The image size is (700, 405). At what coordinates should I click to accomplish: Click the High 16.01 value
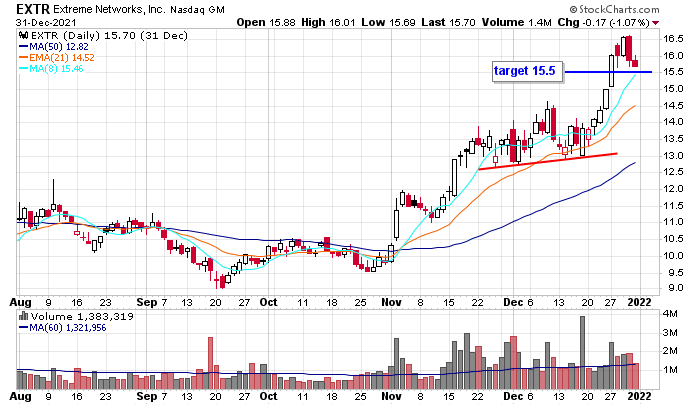pyautogui.click(x=329, y=22)
